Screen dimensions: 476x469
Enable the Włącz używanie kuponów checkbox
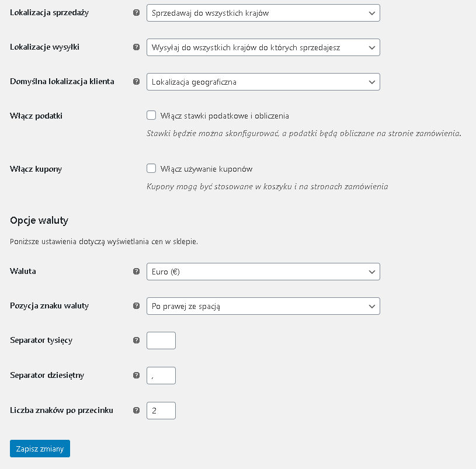pos(151,168)
